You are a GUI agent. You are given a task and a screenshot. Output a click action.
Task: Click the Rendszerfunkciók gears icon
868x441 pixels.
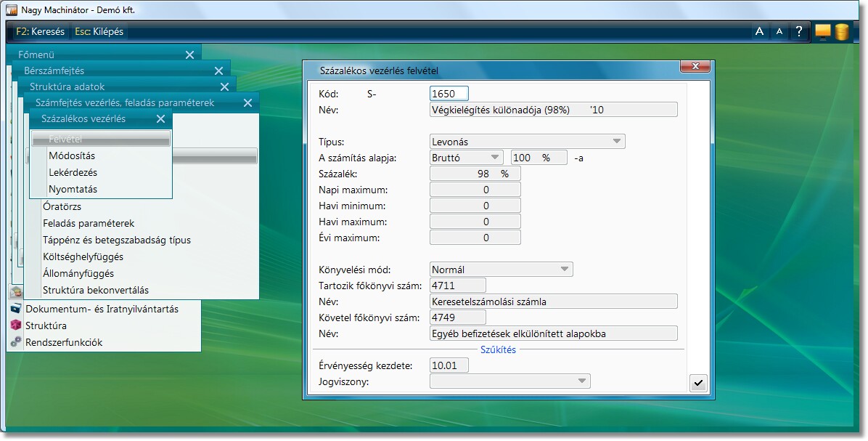point(16,342)
